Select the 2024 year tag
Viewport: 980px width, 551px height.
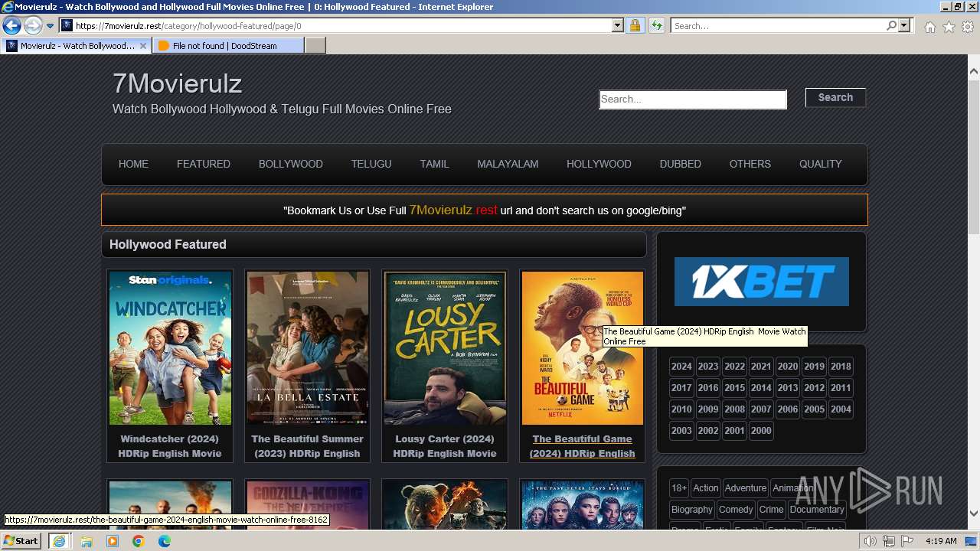[x=681, y=367]
